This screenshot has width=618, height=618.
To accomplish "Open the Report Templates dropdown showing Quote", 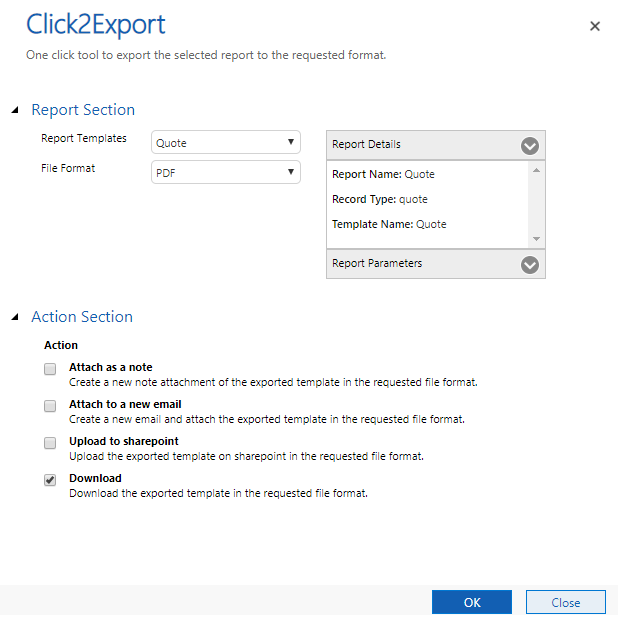I will (226, 142).
